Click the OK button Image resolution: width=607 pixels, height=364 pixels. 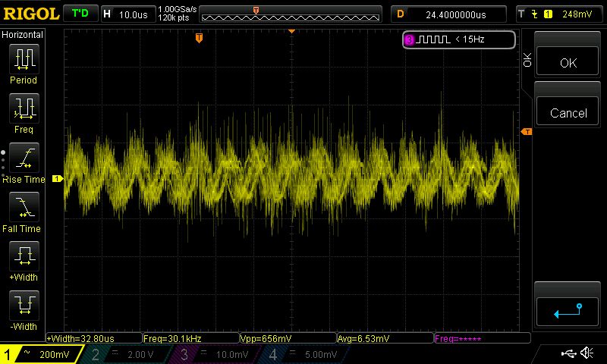coord(568,62)
